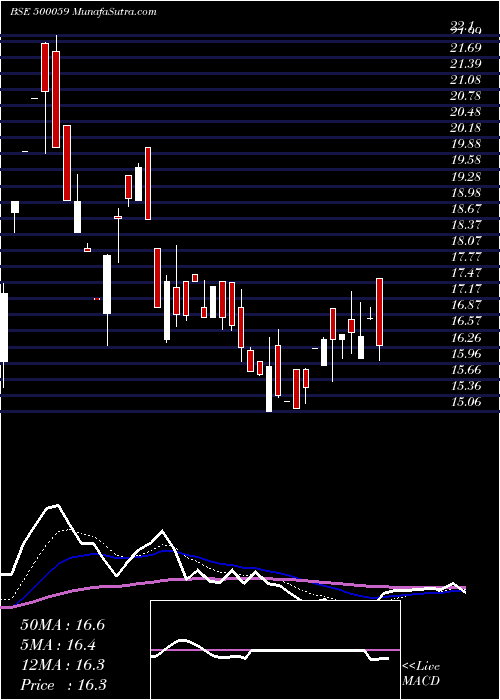Select the 16.26 price axis label

pyautogui.click(x=466, y=338)
